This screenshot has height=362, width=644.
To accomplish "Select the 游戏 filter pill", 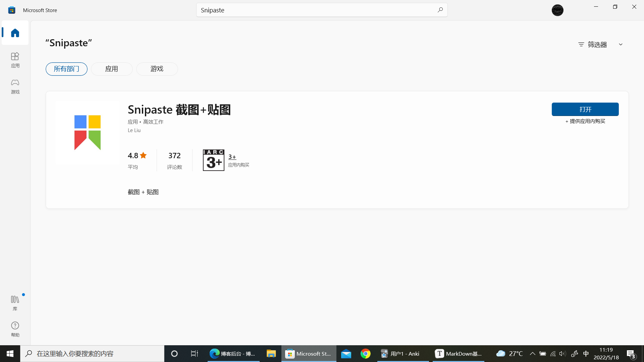I will pos(157,69).
